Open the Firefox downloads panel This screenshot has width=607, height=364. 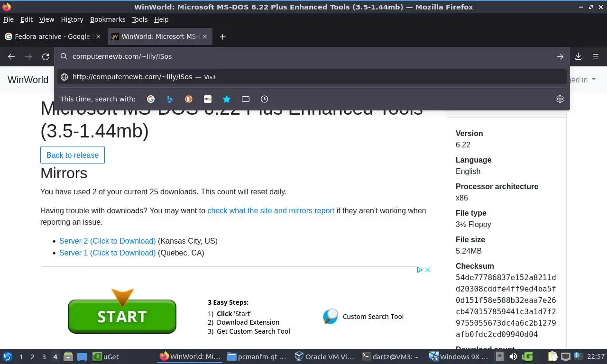click(x=579, y=56)
